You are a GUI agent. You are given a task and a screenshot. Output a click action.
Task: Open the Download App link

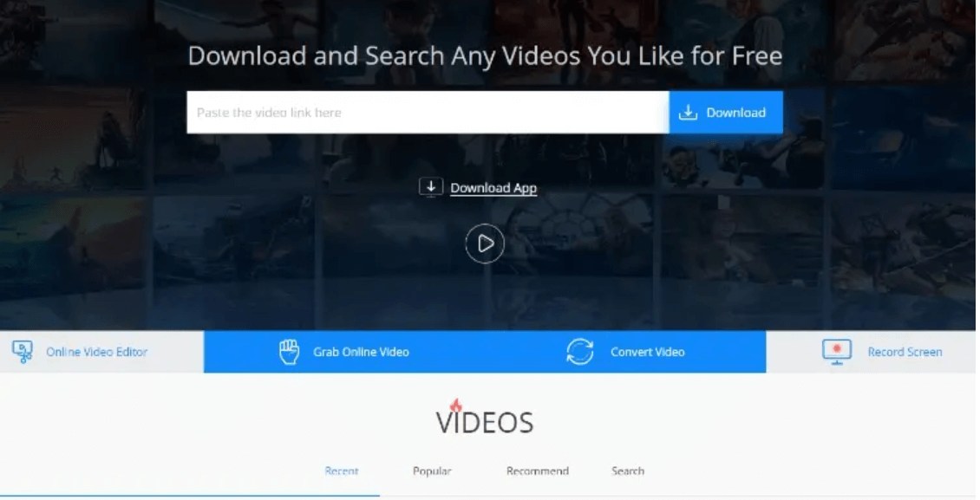(x=493, y=188)
